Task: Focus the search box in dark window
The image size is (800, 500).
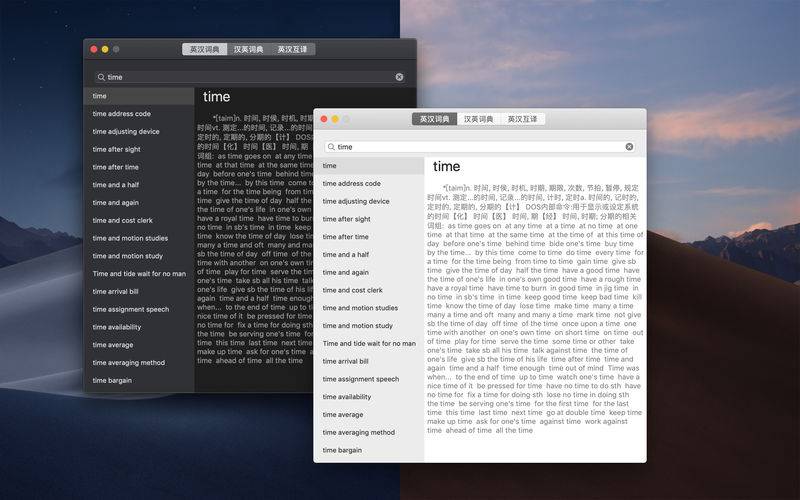Action: point(250,77)
